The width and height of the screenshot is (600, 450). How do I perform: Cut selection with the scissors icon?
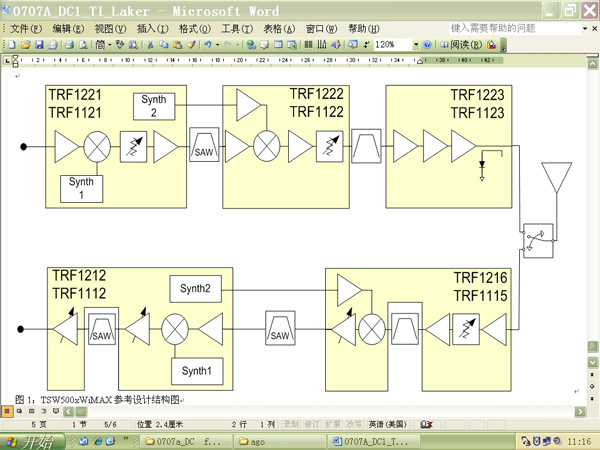coord(150,45)
